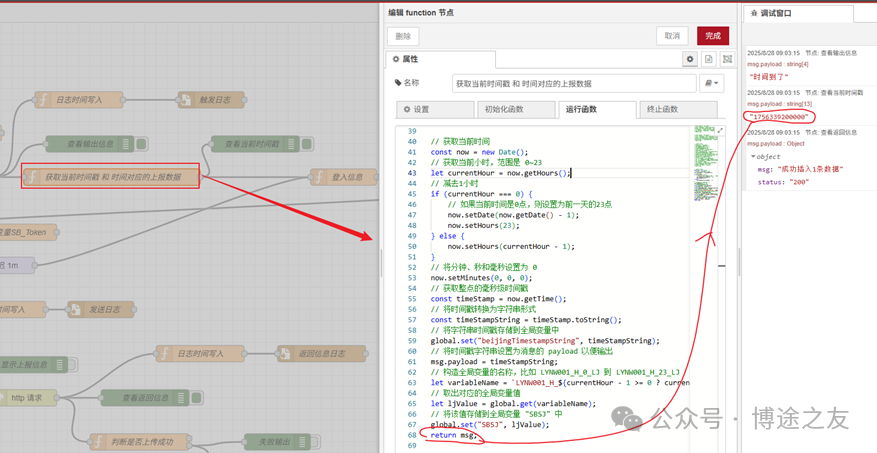Select the 1m inject node
The width and height of the screenshot is (877, 453).
[17, 266]
